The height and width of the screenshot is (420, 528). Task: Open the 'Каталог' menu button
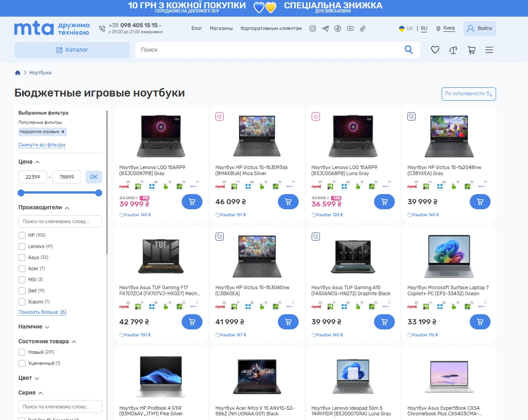click(x=72, y=50)
